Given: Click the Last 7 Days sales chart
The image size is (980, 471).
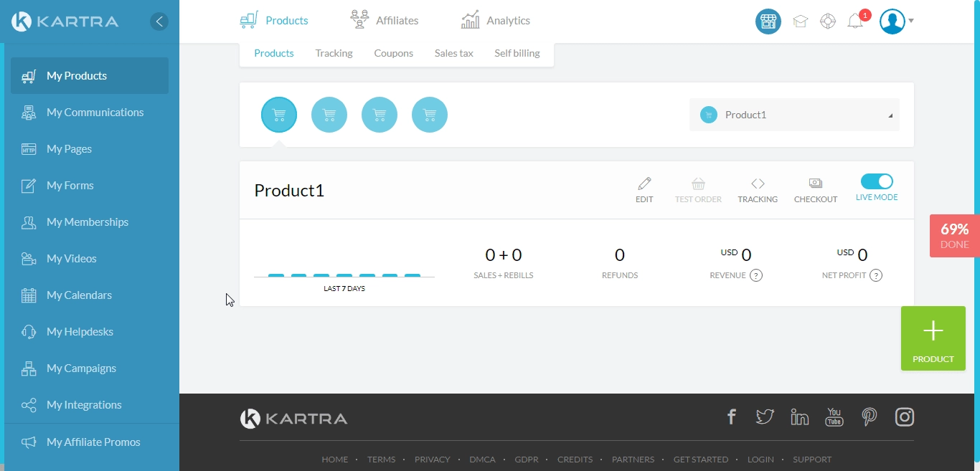Looking at the screenshot, I should [x=344, y=275].
